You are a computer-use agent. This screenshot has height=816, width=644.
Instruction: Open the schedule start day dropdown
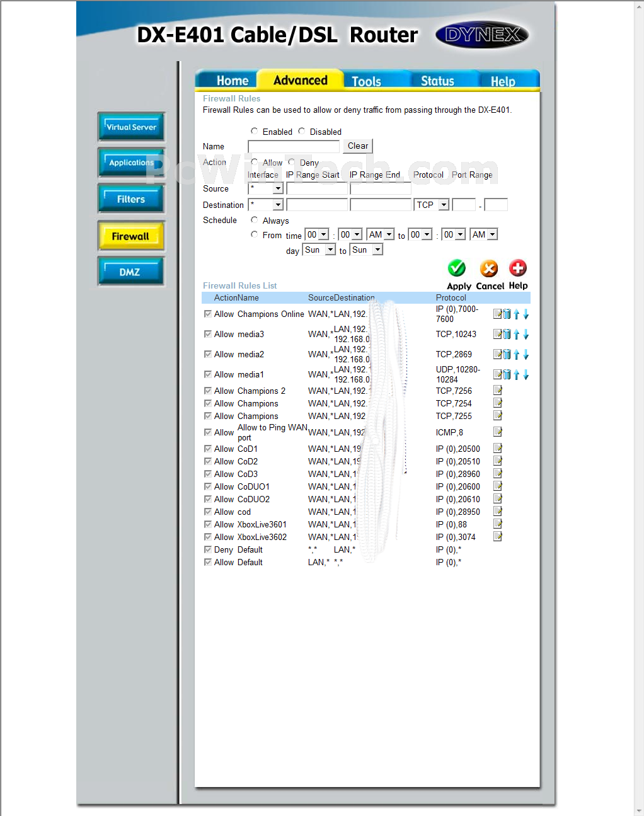tap(319, 250)
